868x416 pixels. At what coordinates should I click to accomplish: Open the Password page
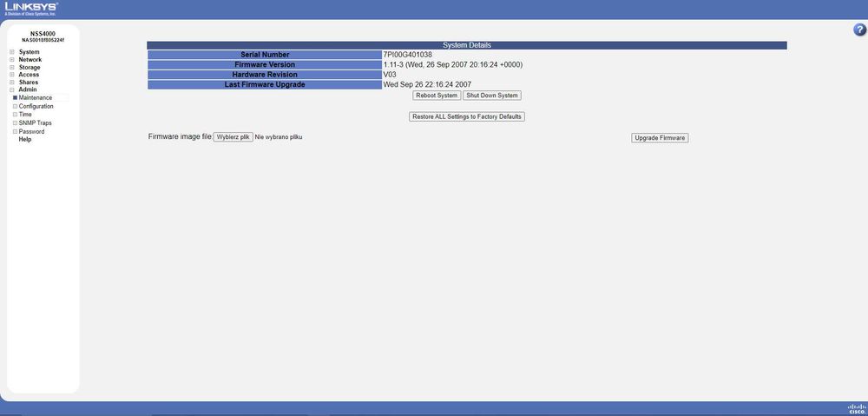tap(31, 132)
